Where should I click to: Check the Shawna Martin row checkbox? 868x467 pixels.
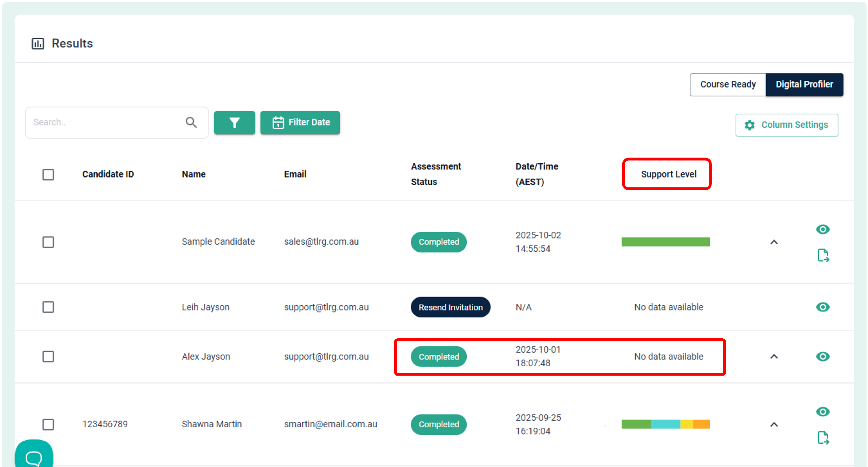48,424
